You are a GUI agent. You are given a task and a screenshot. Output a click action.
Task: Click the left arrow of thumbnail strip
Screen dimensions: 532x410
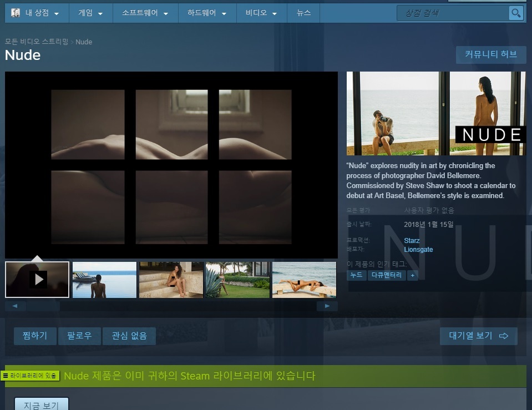pos(15,306)
